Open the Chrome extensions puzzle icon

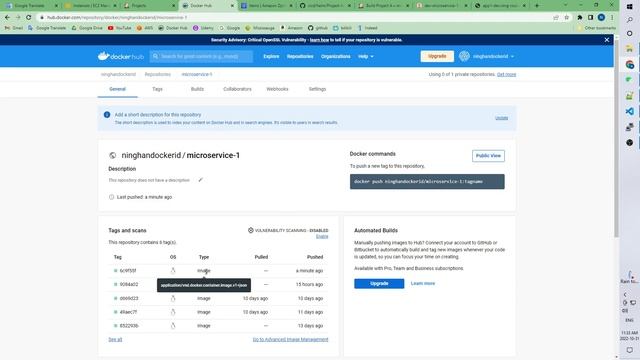pos(580,18)
